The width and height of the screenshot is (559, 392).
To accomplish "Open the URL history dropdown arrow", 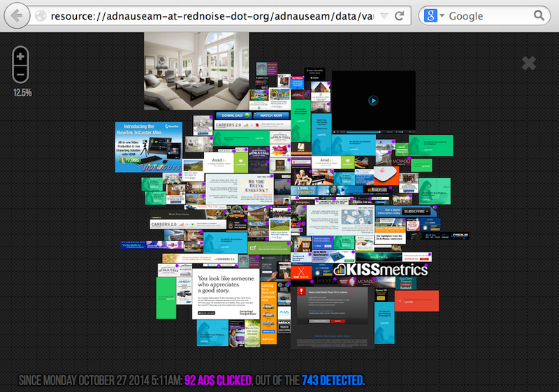I will click(384, 16).
